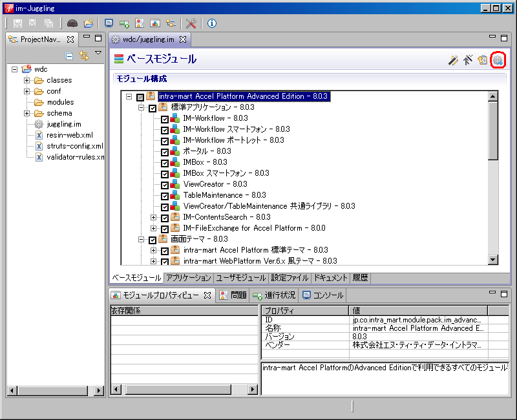This screenshot has width=517, height=420.
Task: Collapse the Advanced Edition root module node
Action: (x=129, y=96)
